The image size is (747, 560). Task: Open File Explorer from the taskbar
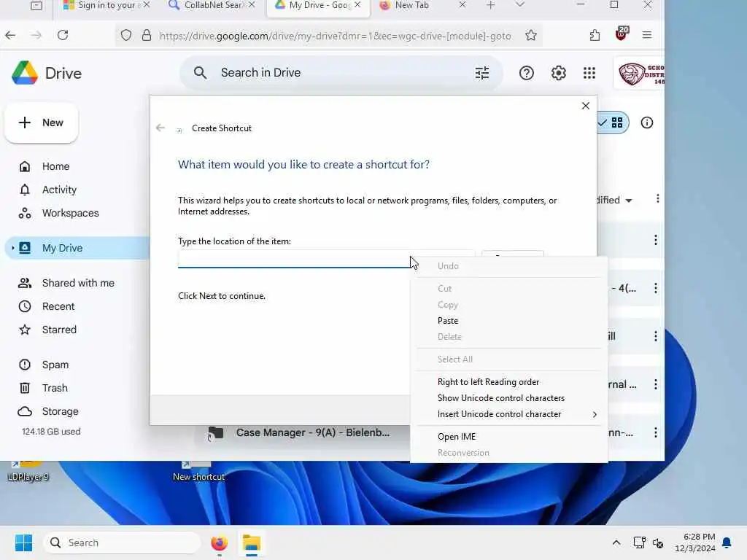tap(251, 542)
